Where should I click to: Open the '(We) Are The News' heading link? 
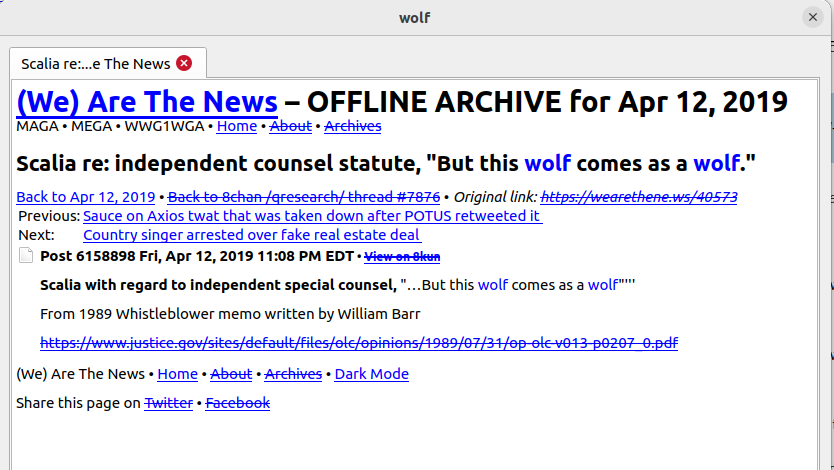click(147, 102)
